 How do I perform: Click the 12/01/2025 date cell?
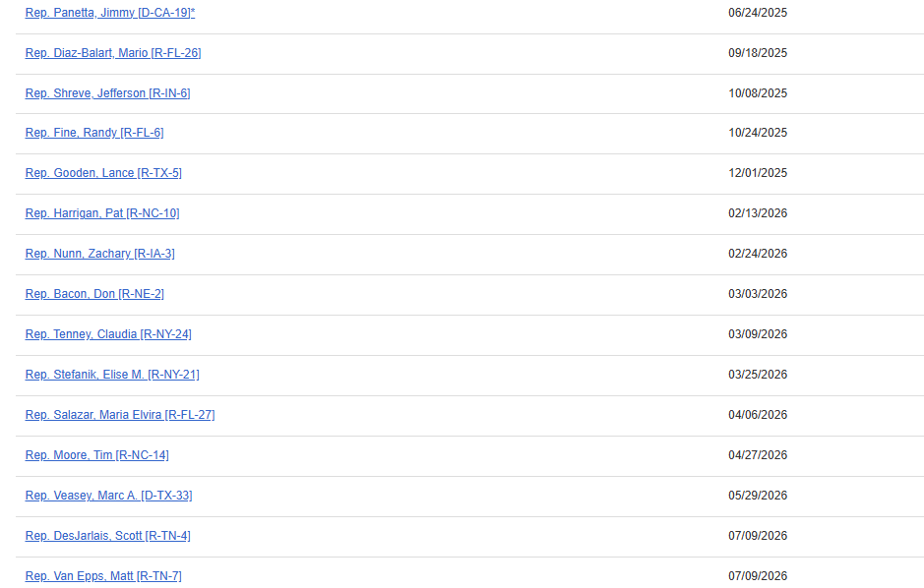click(758, 173)
